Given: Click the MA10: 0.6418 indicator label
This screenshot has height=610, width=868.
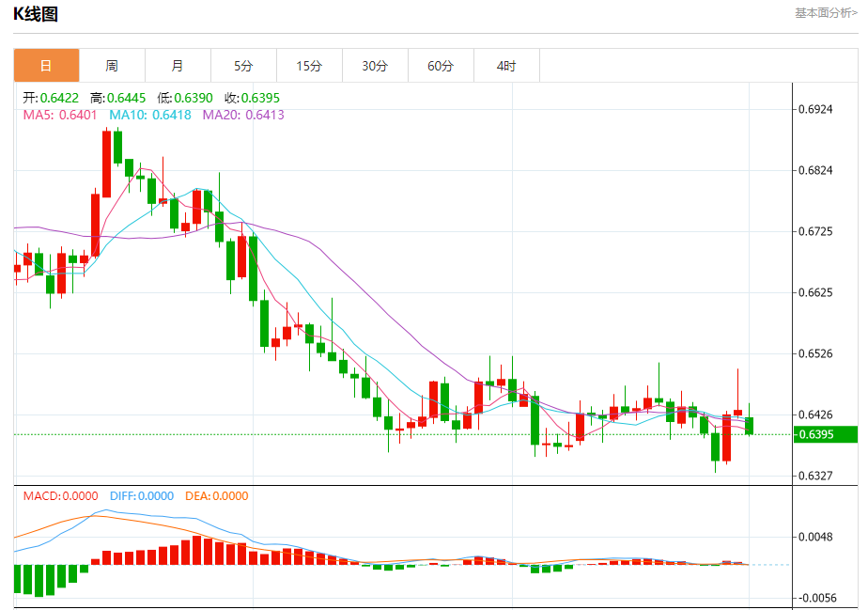Looking at the screenshot, I should pyautogui.click(x=150, y=115).
